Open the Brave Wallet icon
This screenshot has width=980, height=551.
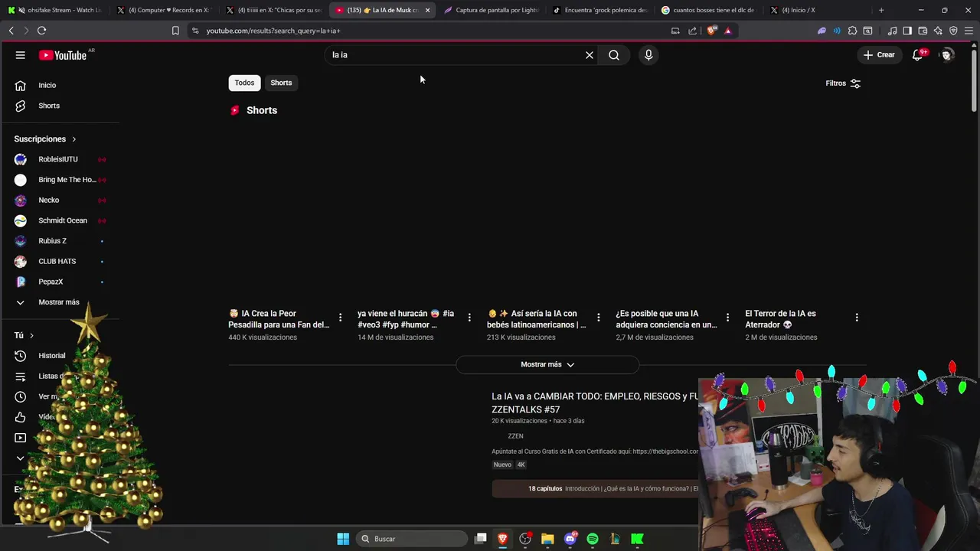pos(923,31)
